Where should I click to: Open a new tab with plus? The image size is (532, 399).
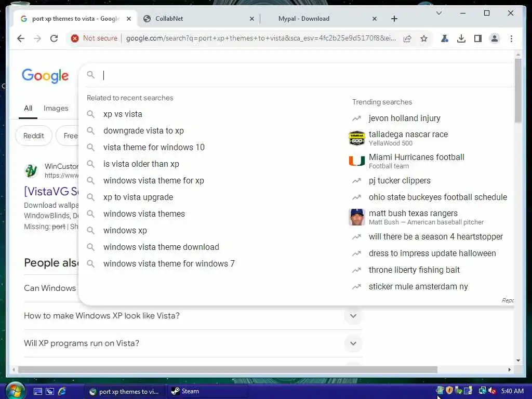tap(394, 19)
